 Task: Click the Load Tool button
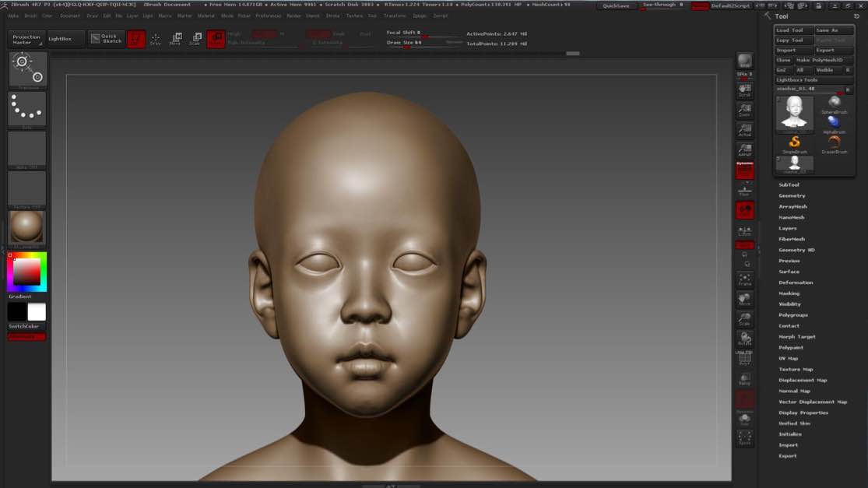tap(793, 30)
